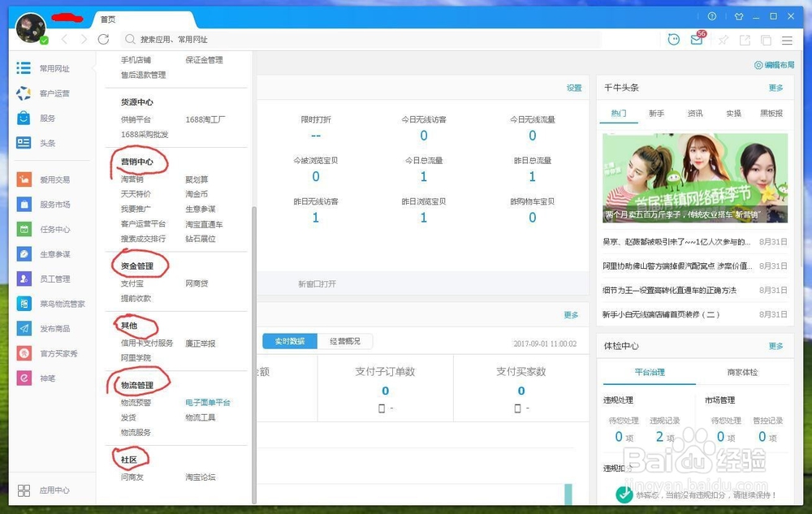Select the 经营概况 tab
The image size is (812, 514).
pyautogui.click(x=345, y=341)
